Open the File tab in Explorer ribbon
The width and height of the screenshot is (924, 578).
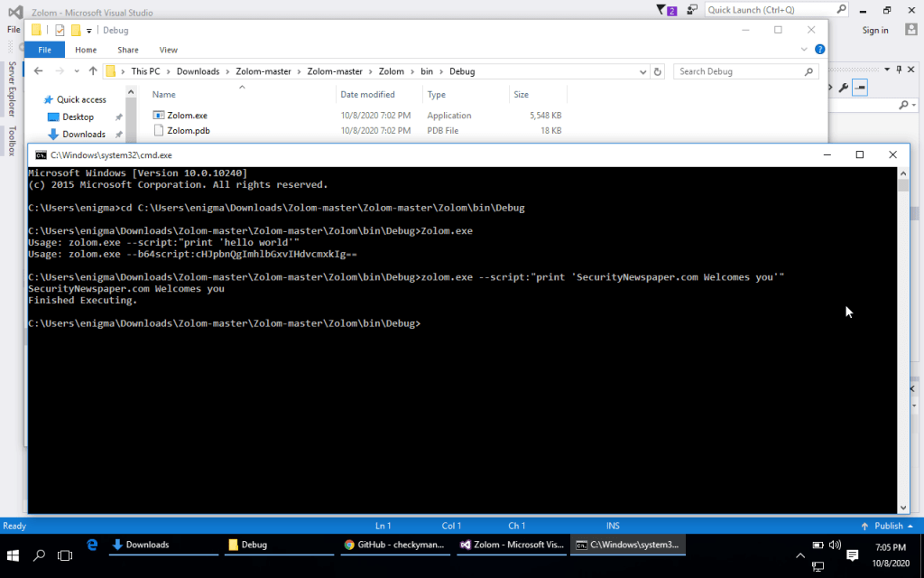coord(45,50)
